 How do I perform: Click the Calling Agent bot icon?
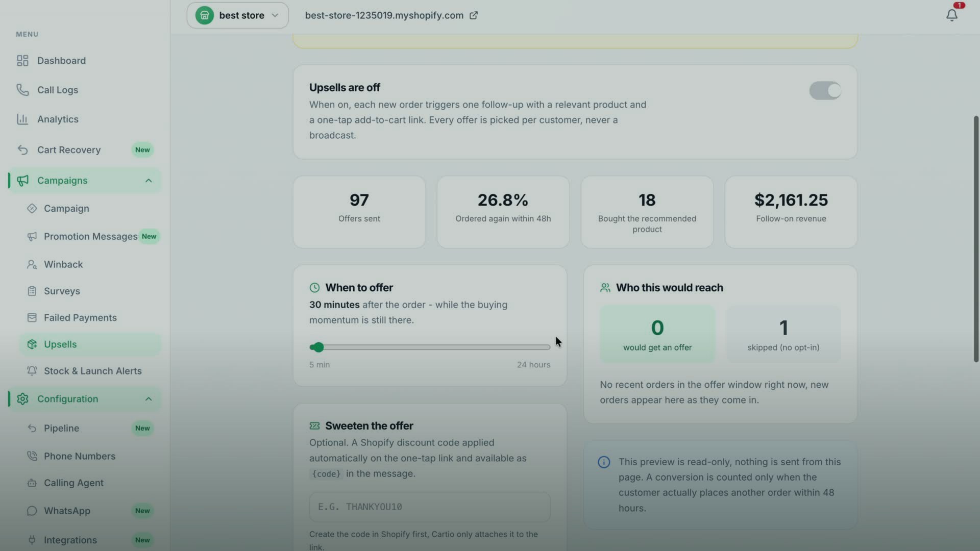[32, 483]
